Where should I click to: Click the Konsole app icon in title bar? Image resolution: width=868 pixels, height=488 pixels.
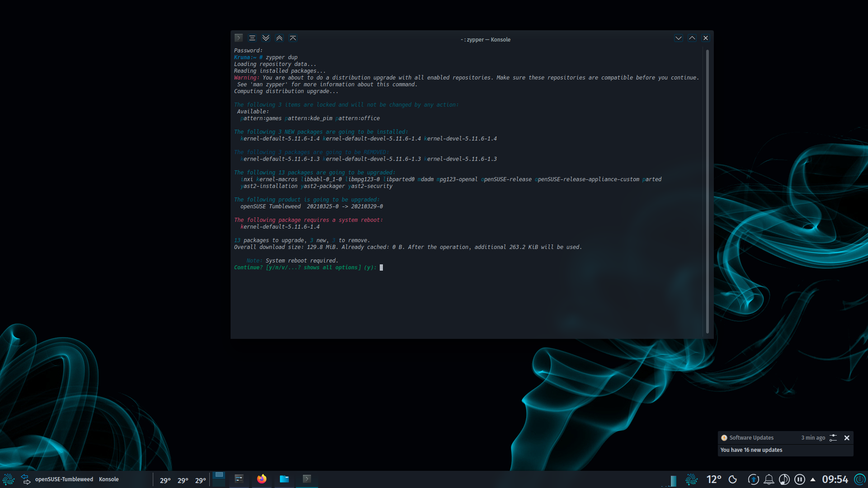239,38
